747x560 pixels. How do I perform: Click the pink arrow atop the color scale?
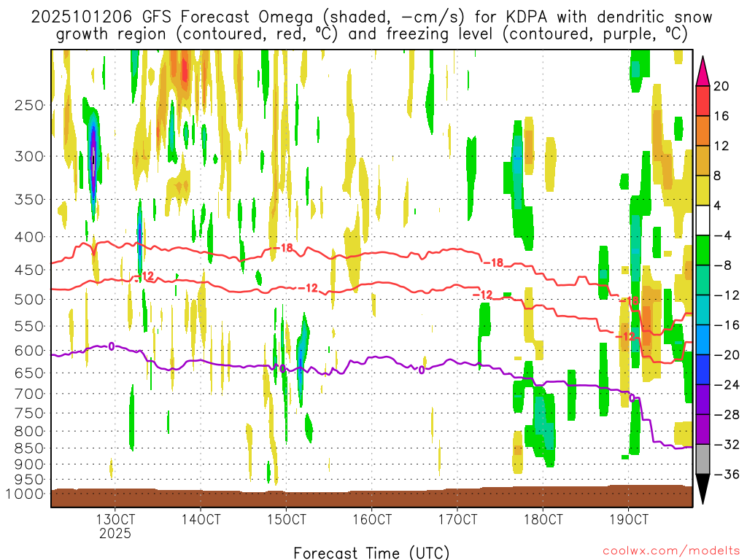point(703,71)
